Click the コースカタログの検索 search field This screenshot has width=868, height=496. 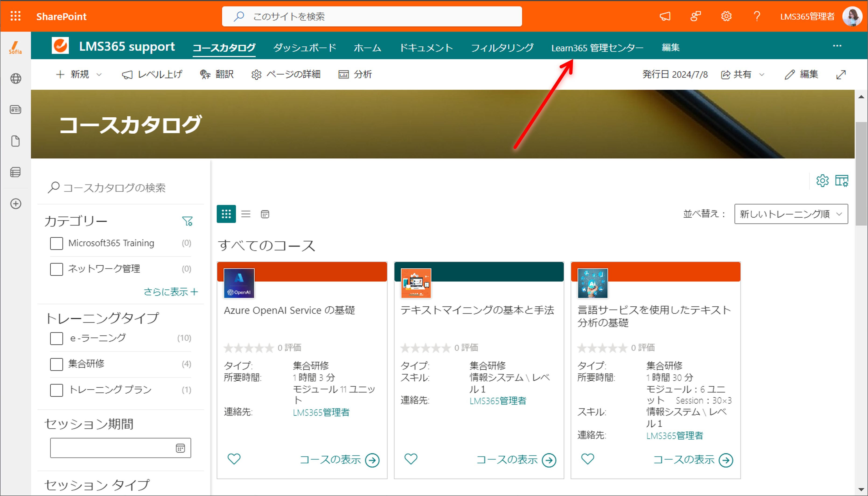121,187
